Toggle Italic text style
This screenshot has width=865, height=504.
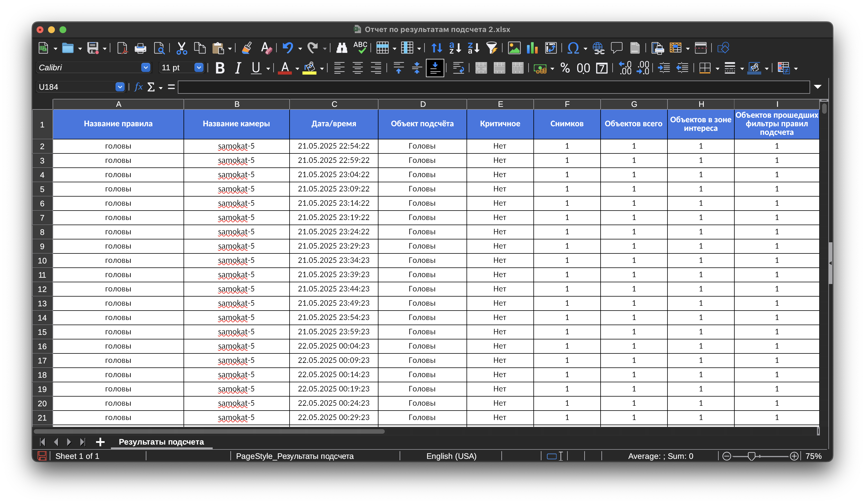tap(238, 68)
